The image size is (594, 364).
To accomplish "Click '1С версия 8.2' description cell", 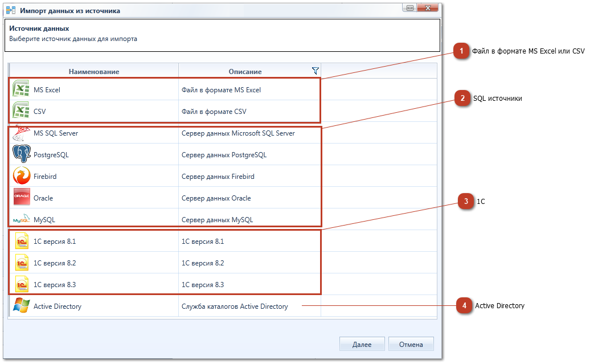I will pos(249,263).
